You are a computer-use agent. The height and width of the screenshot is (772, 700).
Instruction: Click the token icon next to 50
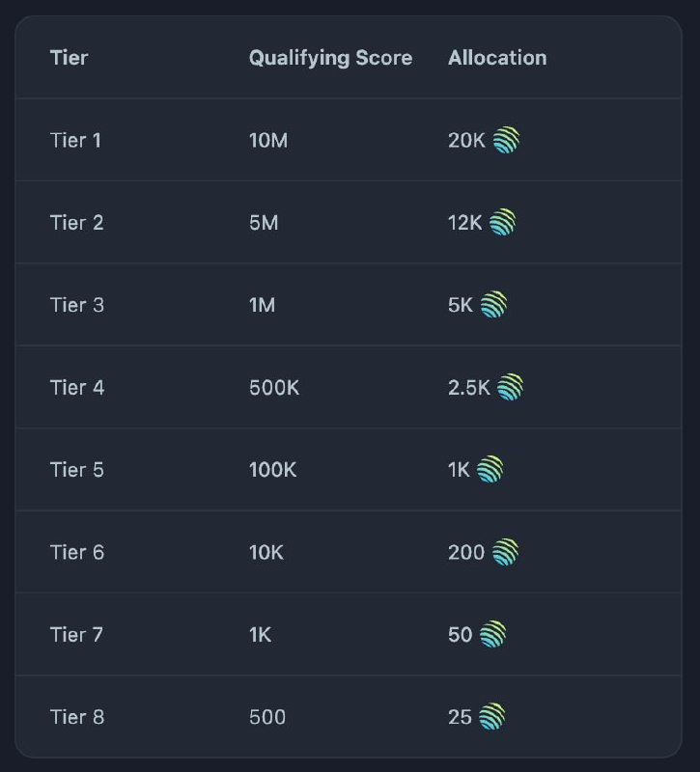pyautogui.click(x=492, y=634)
